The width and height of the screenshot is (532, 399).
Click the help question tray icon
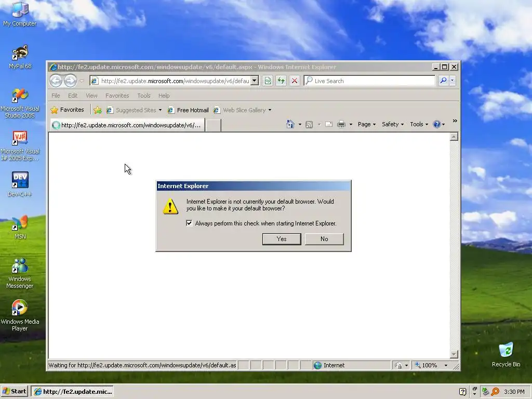point(462,392)
